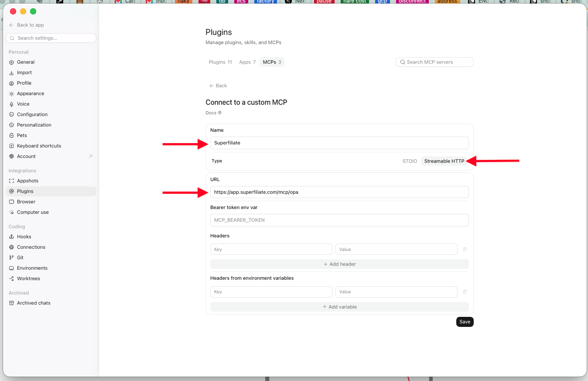Open Computer use settings
The image size is (588, 381).
pyautogui.click(x=51, y=212)
